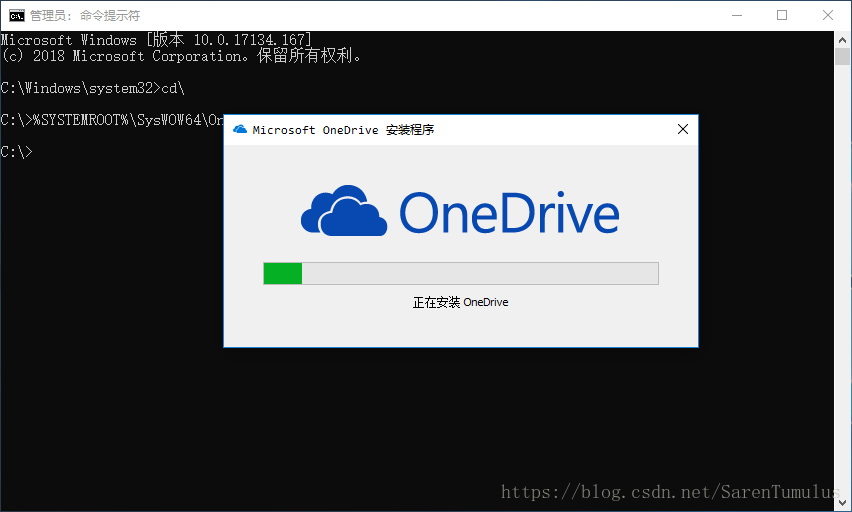The height and width of the screenshot is (512, 852).
Task: Click the %SYSTEMROOT%\SysWOW64 command line
Action: click(x=112, y=120)
